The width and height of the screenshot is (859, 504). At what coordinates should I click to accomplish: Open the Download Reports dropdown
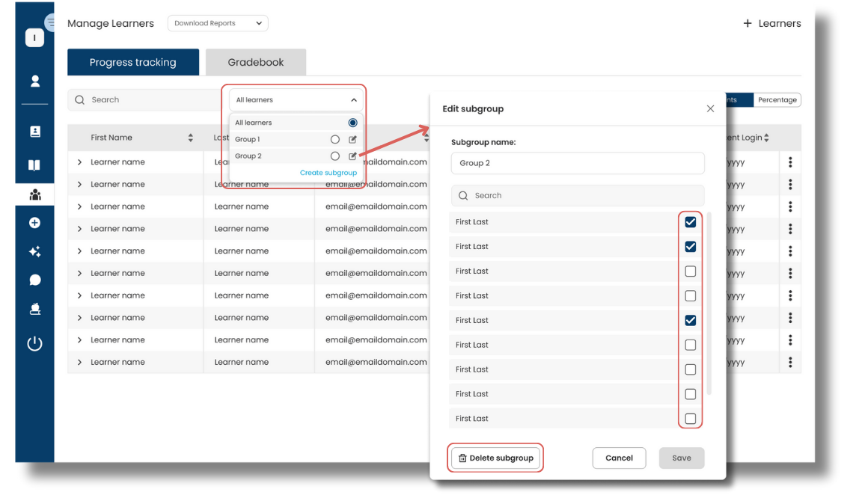[218, 23]
